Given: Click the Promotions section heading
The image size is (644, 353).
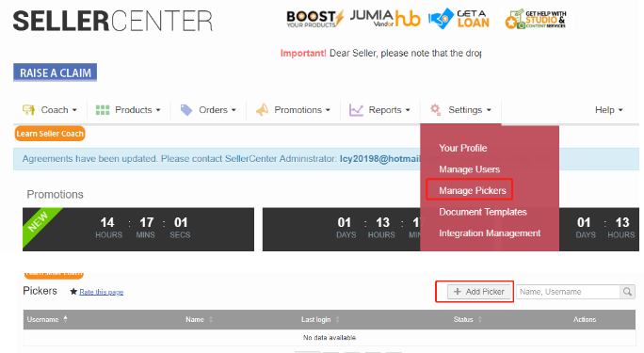Looking at the screenshot, I should [x=55, y=194].
